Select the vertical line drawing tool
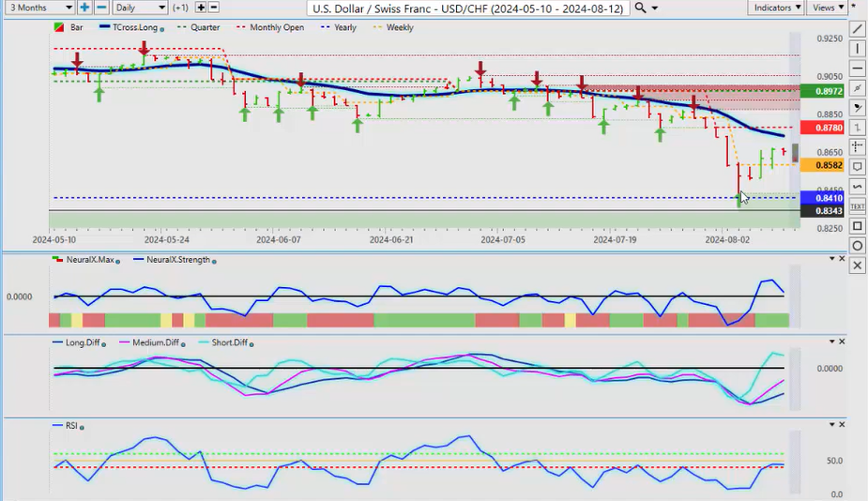 click(x=858, y=49)
